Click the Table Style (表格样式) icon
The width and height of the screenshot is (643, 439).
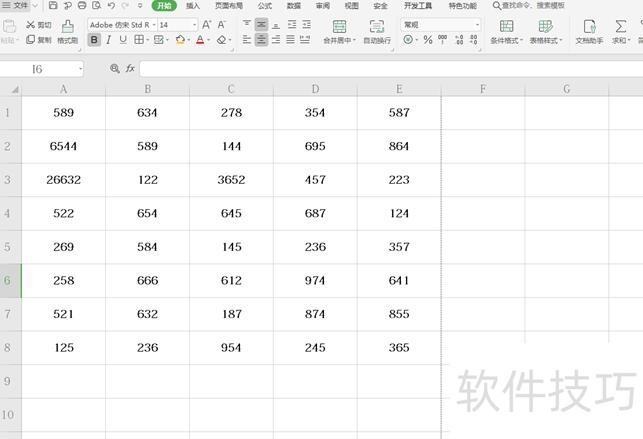click(x=545, y=27)
